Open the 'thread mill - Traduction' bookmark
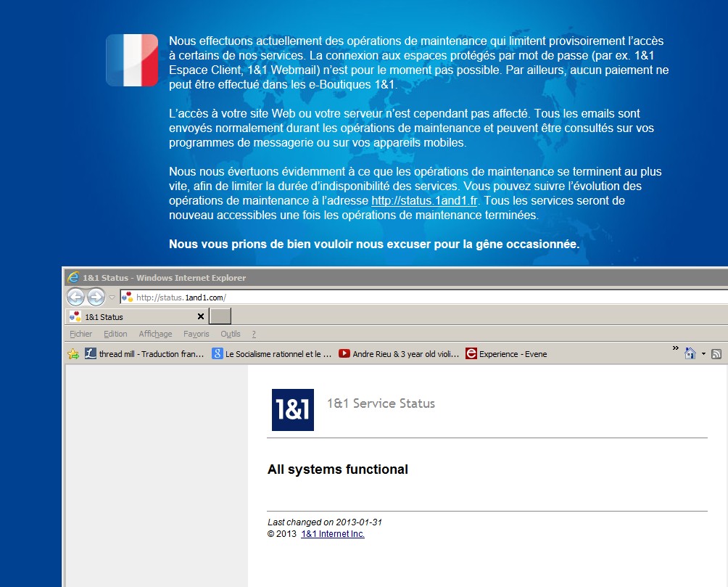This screenshot has height=587, width=728. (144, 353)
